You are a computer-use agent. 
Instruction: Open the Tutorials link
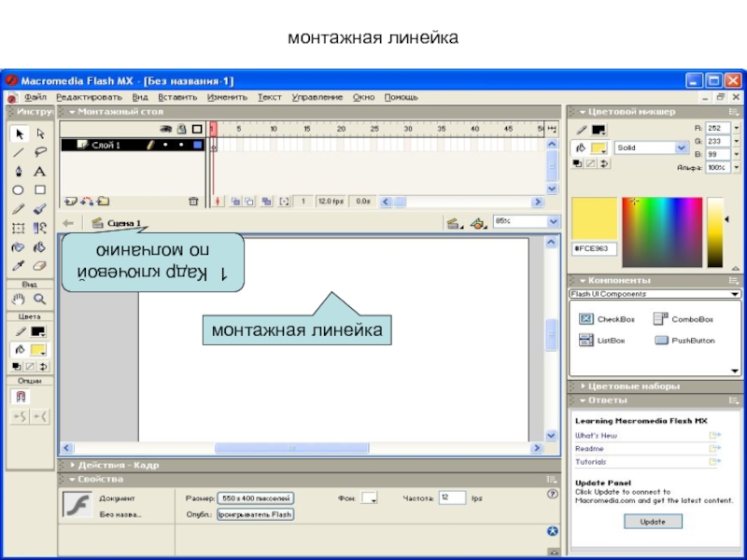591,462
